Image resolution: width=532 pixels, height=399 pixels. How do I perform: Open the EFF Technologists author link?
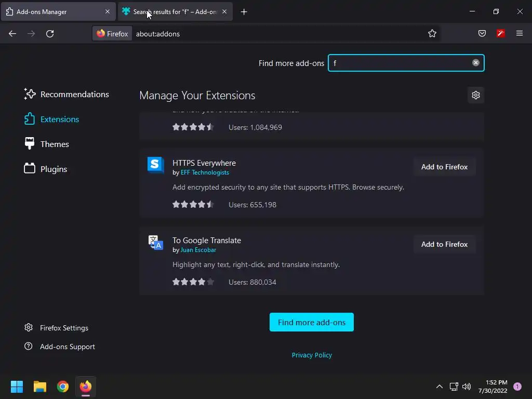pyautogui.click(x=205, y=172)
